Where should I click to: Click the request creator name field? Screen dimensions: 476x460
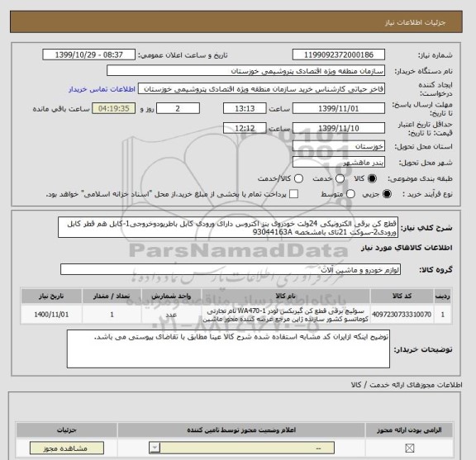coord(261,89)
